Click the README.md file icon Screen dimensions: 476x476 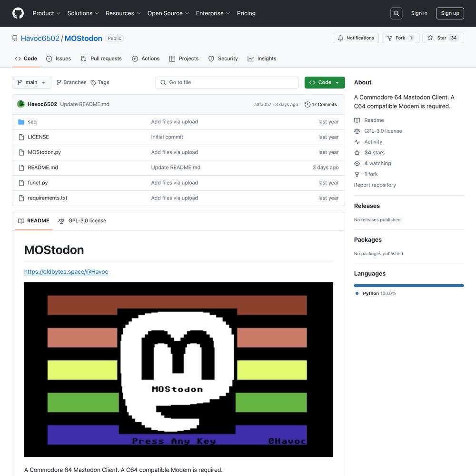[x=21, y=168]
